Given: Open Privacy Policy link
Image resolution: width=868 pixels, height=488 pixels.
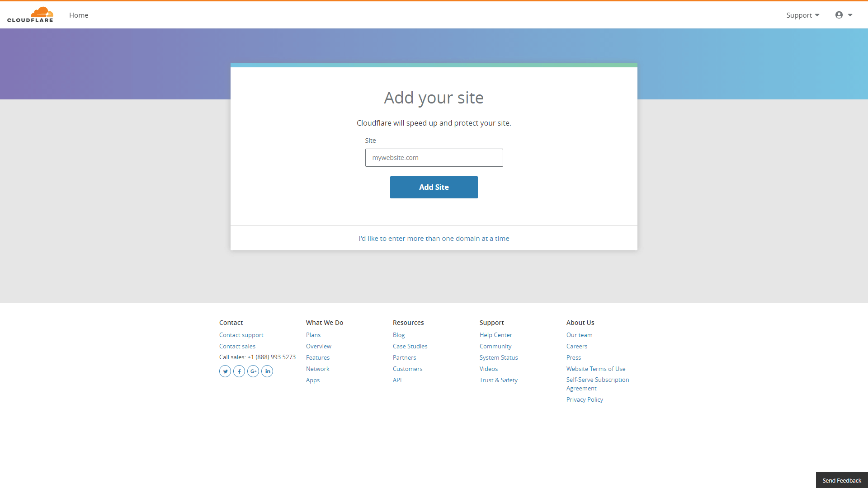Looking at the screenshot, I should tap(585, 399).
